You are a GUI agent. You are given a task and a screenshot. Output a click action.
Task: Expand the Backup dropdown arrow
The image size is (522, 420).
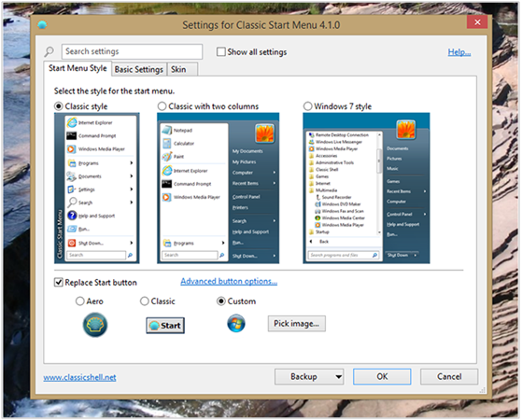[339, 377]
